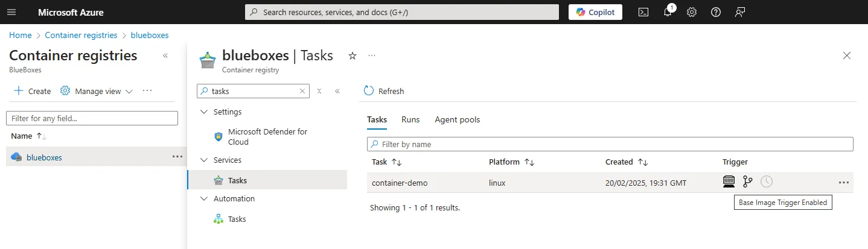The image size is (868, 249).
Task: Open the blueboxes row context menu ellipsis
Action: (x=177, y=157)
